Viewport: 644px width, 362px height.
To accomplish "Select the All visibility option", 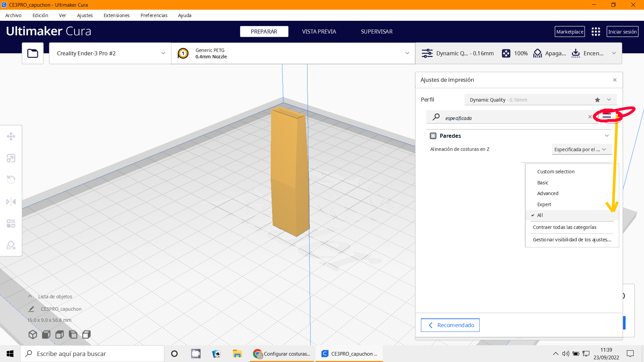I will [x=540, y=215].
